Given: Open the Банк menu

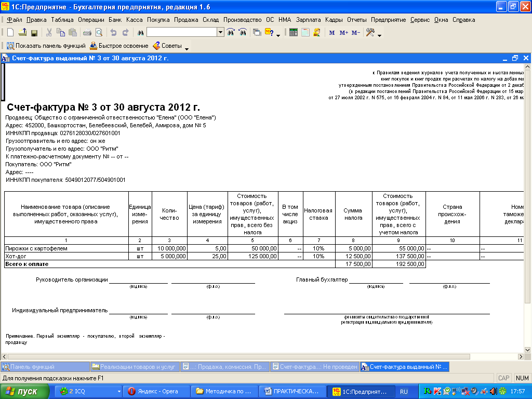Looking at the screenshot, I should coord(115,20).
